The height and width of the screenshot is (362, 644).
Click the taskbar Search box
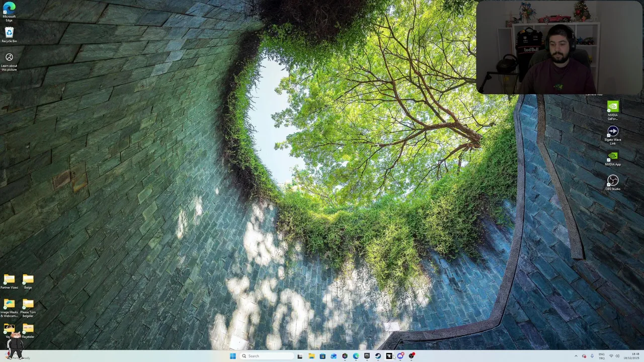[x=267, y=356]
